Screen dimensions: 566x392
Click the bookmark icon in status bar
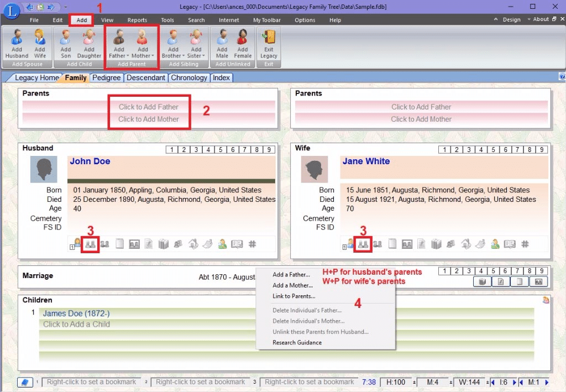point(25,382)
